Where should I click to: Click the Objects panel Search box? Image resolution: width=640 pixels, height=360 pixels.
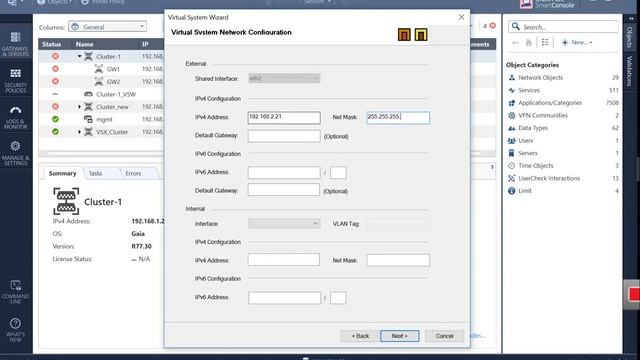[x=563, y=27]
